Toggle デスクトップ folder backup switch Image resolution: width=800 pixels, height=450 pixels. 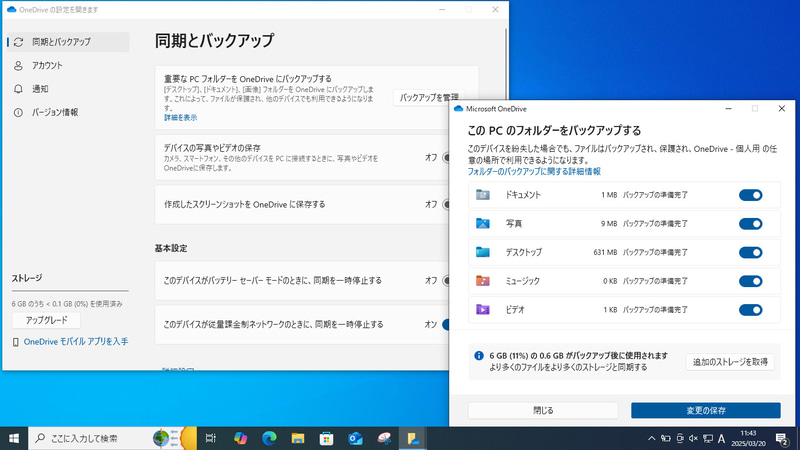click(x=750, y=252)
